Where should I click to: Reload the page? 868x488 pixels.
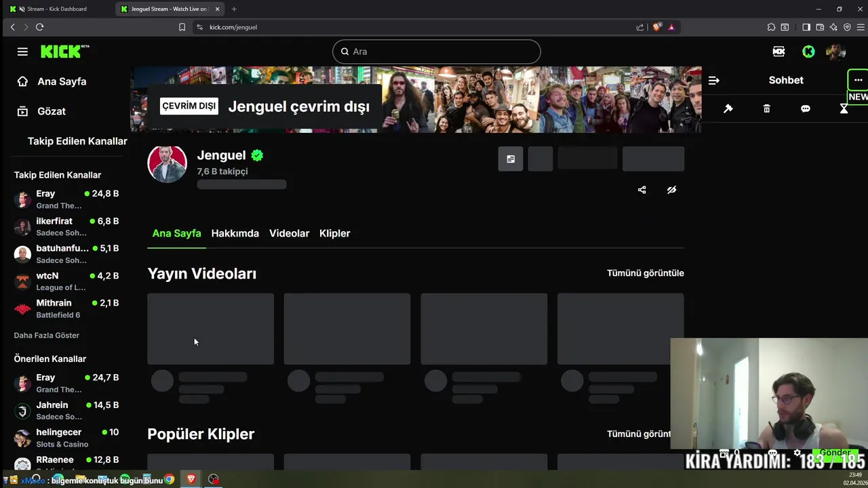tap(39, 27)
